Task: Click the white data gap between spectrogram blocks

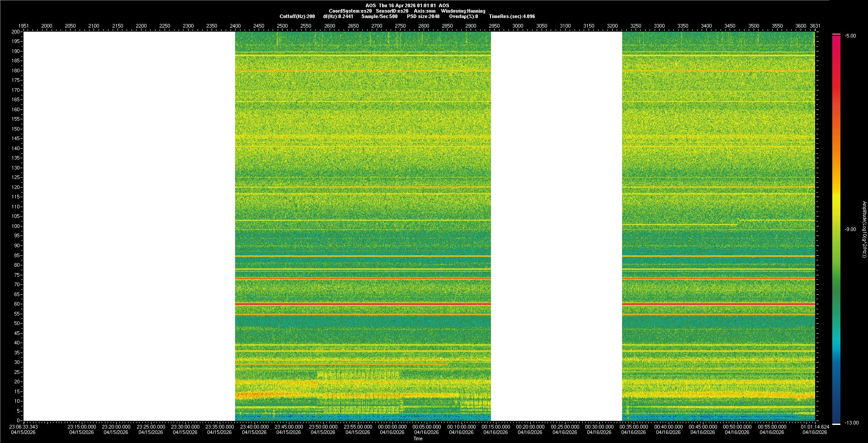Action: pyautogui.click(x=556, y=226)
